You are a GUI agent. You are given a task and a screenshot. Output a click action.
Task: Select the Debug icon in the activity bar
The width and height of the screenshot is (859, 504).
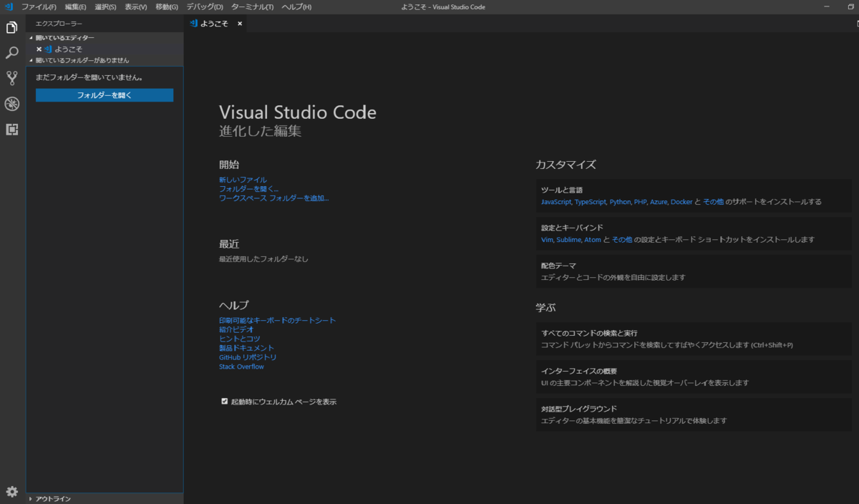click(11, 104)
